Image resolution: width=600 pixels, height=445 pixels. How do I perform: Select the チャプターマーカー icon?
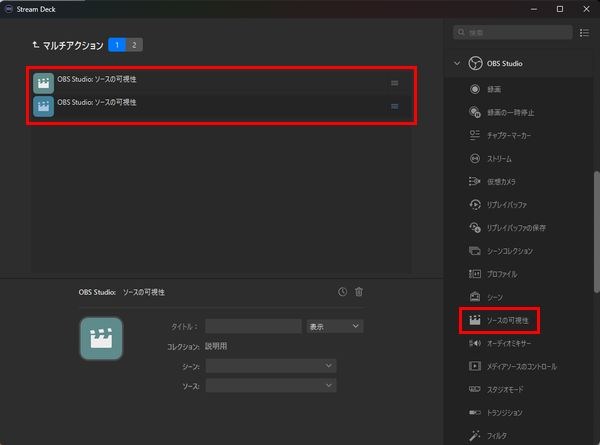pos(474,135)
